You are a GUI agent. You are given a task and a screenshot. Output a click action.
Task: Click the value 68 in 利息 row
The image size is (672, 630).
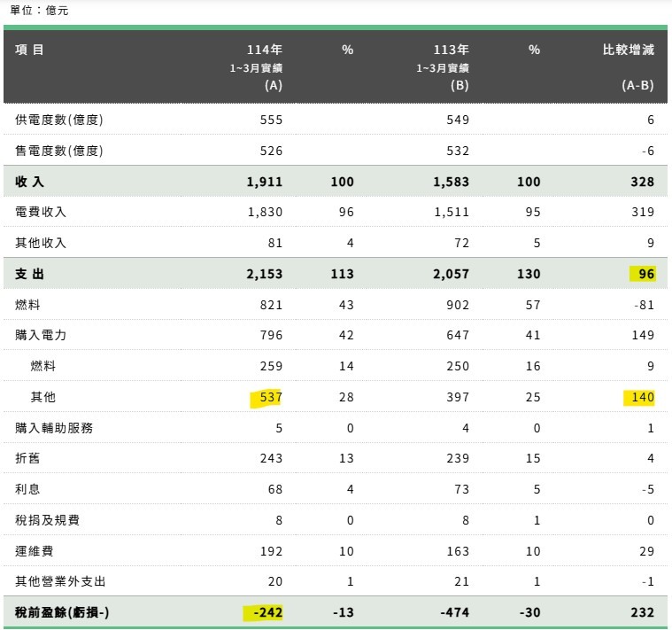tap(275, 489)
